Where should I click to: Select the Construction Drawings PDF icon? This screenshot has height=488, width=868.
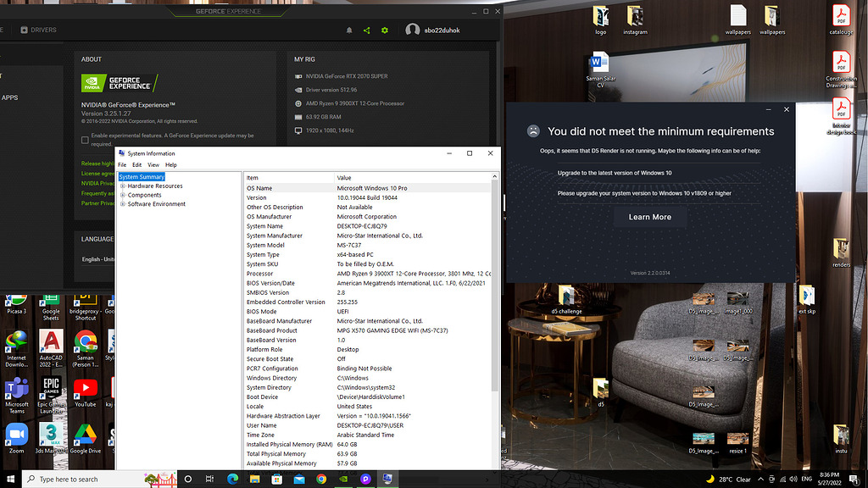coord(841,69)
